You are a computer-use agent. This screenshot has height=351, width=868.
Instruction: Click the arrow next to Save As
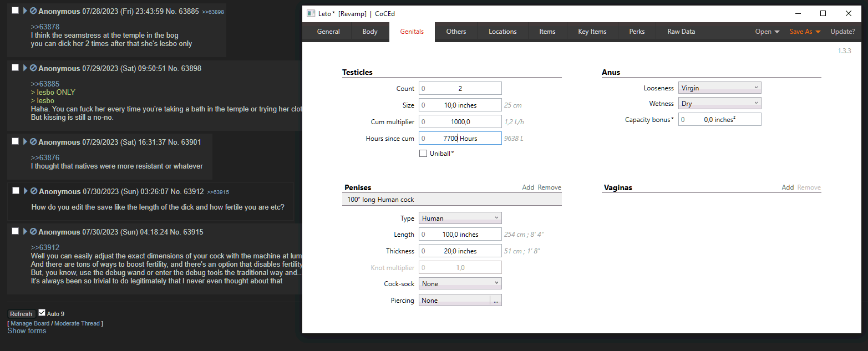coord(818,32)
